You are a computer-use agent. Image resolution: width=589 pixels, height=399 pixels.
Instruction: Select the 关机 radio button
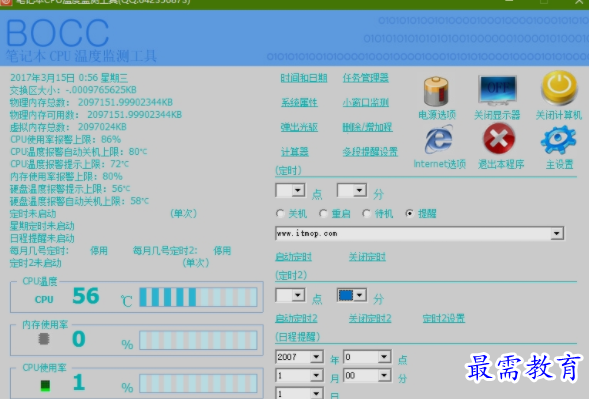(x=280, y=214)
